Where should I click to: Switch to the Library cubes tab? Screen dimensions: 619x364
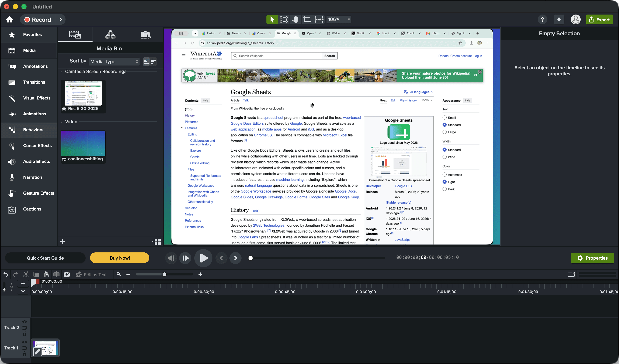[x=110, y=35]
